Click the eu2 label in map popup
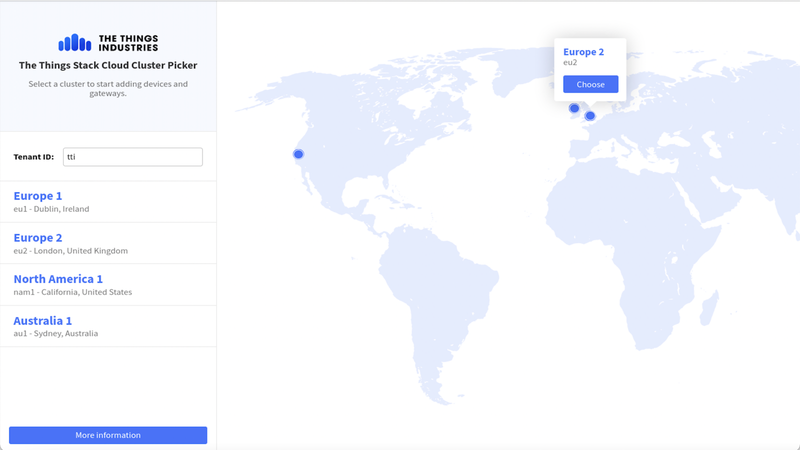Screen dimensions: 800x450 [x=570, y=63]
